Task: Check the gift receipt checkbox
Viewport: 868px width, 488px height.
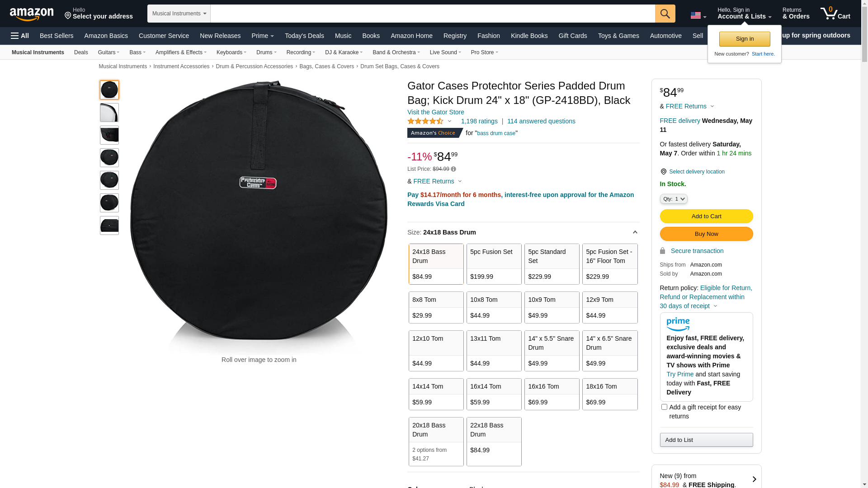Action: [x=664, y=407]
